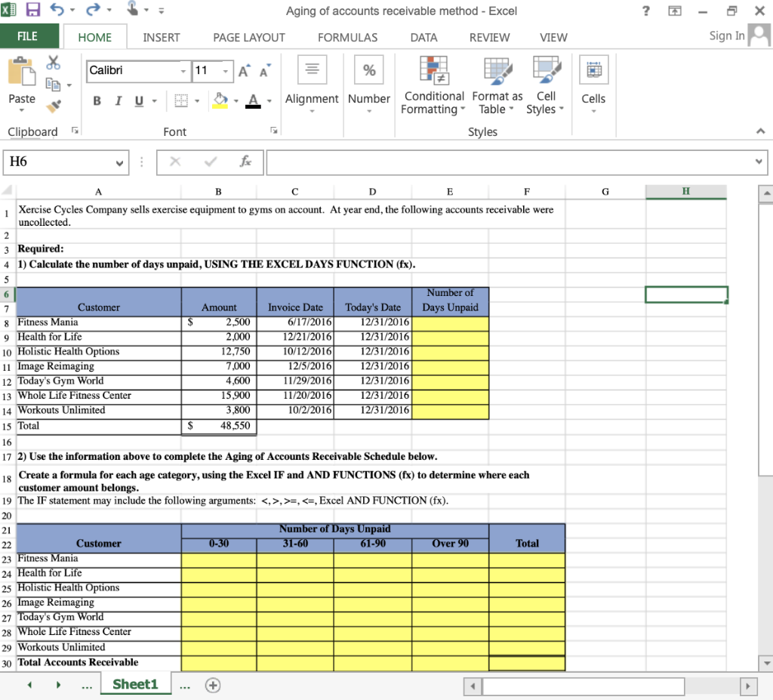
Task: Open font color dropdown arrow
Action: 269,101
